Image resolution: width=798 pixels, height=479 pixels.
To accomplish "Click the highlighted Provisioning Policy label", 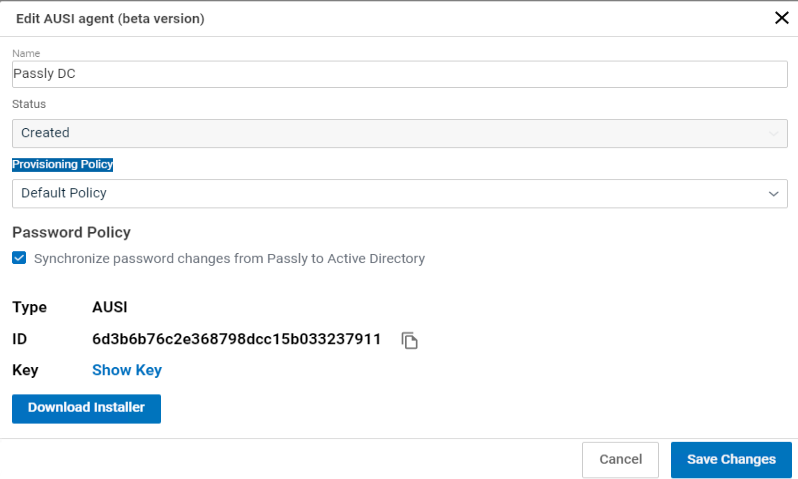I will tap(63, 164).
